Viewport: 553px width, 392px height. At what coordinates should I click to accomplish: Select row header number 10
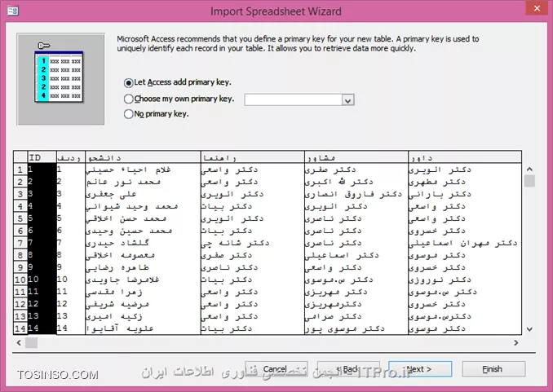point(20,280)
